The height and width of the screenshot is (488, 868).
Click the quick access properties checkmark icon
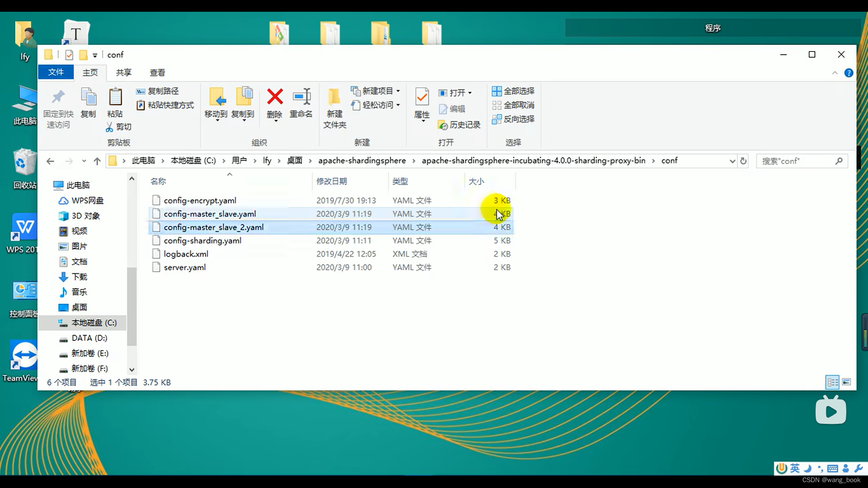[x=69, y=55]
